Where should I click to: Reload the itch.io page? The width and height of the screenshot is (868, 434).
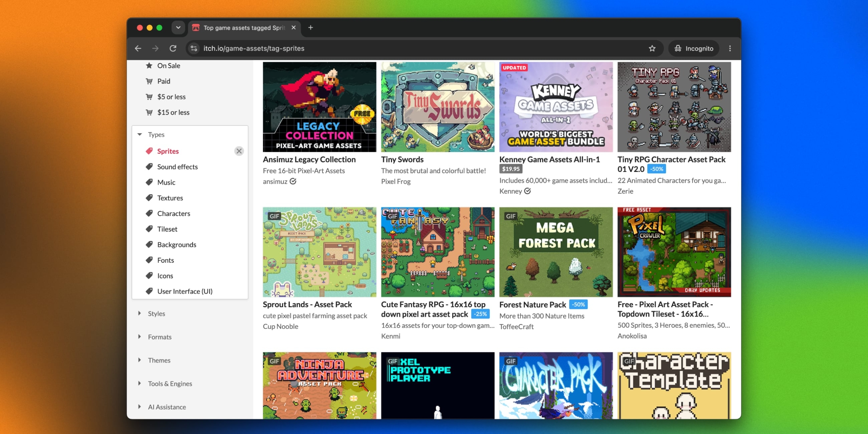point(173,48)
